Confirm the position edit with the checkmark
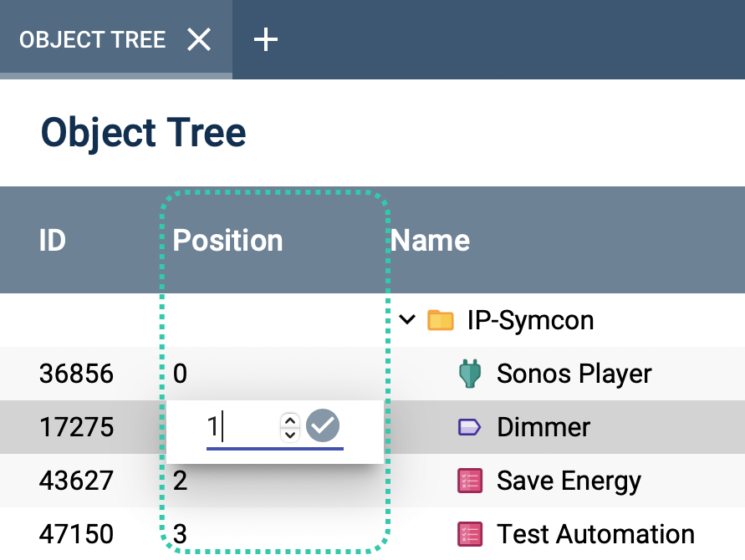The image size is (745, 560). click(x=324, y=426)
